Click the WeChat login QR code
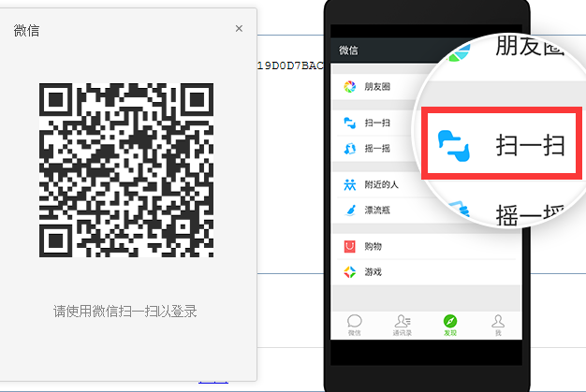Screen dimensions: 586x392 click(126, 170)
